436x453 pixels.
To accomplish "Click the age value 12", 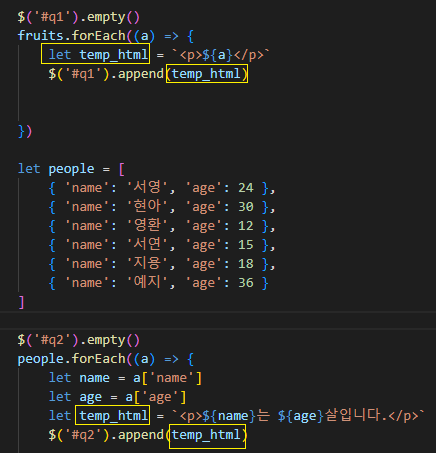I will (x=246, y=226).
